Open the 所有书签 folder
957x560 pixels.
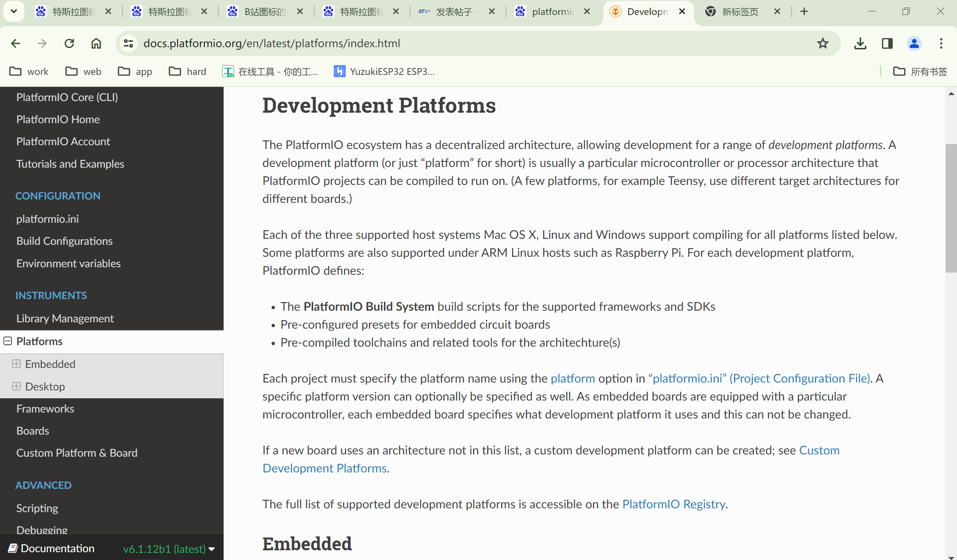920,71
